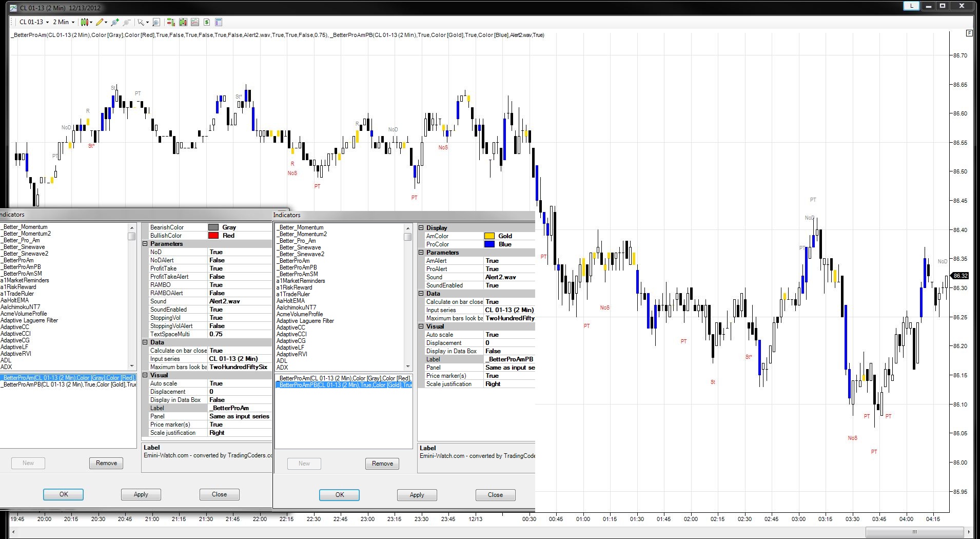Image resolution: width=980 pixels, height=539 pixels.
Task: Select the pencil drawing tools icon
Action: pyautogui.click(x=100, y=22)
